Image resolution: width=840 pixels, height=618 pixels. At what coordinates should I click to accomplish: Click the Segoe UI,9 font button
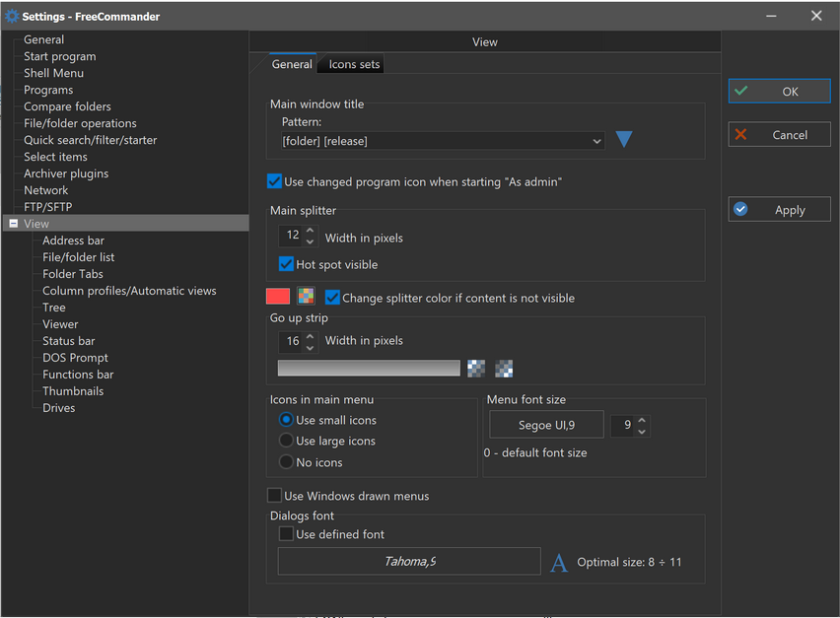(x=546, y=425)
